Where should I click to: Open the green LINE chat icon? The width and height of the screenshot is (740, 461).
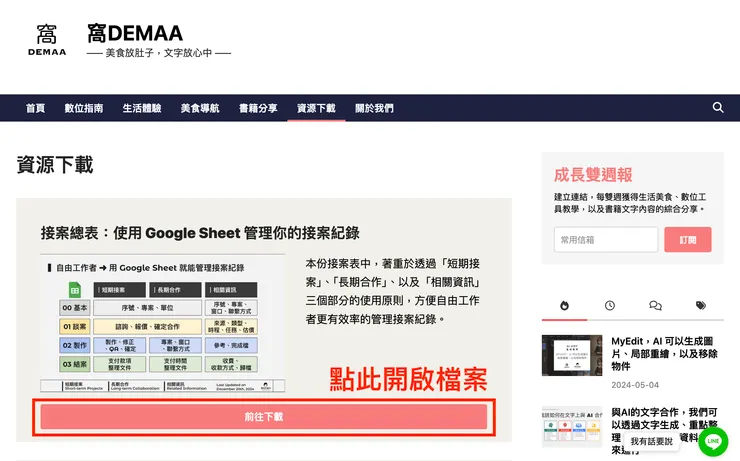[713, 441]
